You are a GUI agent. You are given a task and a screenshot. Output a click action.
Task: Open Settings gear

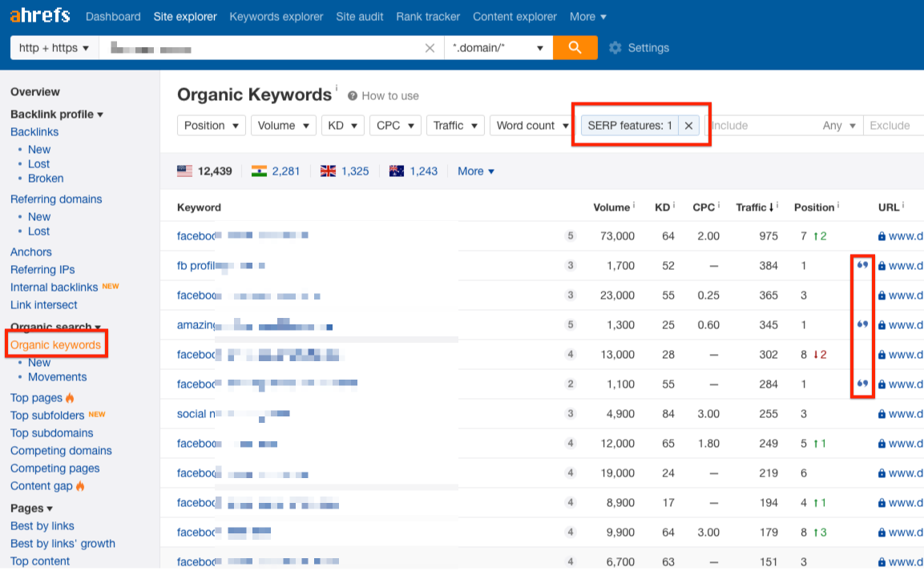[x=615, y=48]
